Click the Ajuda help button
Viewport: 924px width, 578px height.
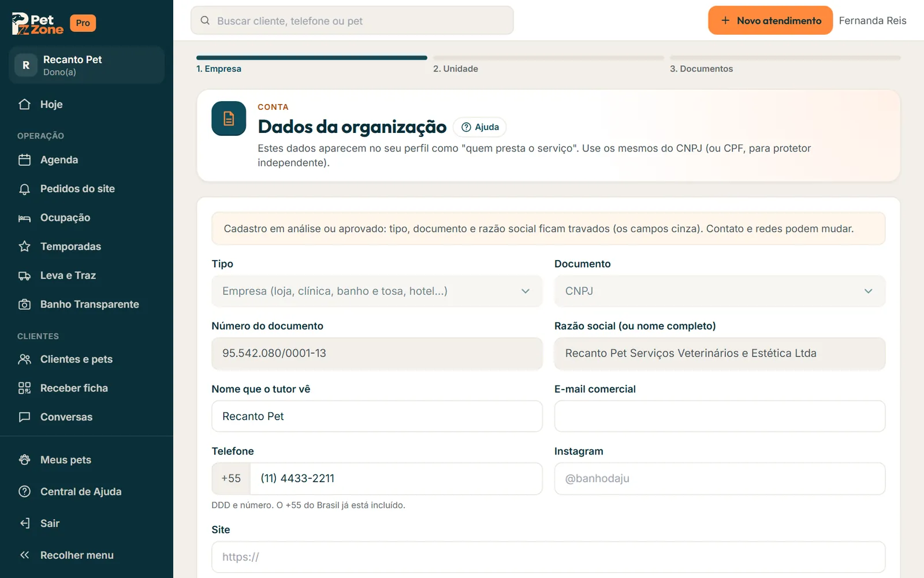[x=480, y=127]
